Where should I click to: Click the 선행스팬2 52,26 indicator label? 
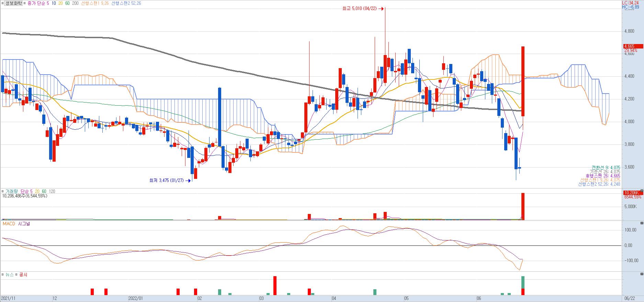pyautogui.click(x=126, y=3)
